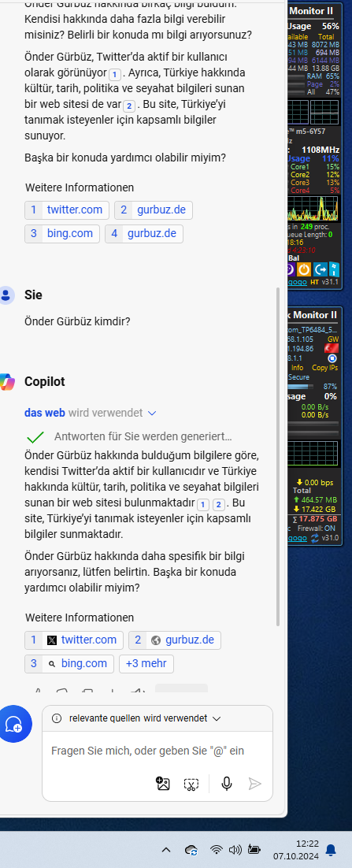Click the send message arrow
Image resolution: width=352 pixels, height=868 pixels.
click(x=254, y=783)
